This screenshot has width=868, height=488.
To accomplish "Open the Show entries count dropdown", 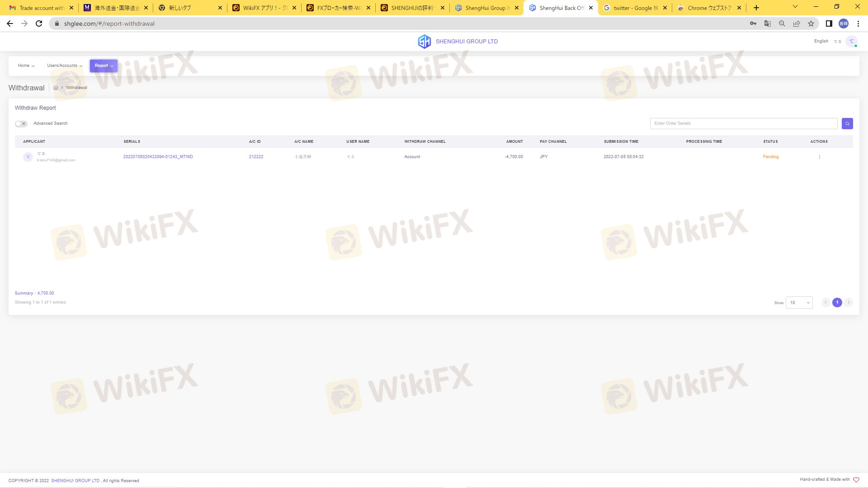I will pos(799,303).
